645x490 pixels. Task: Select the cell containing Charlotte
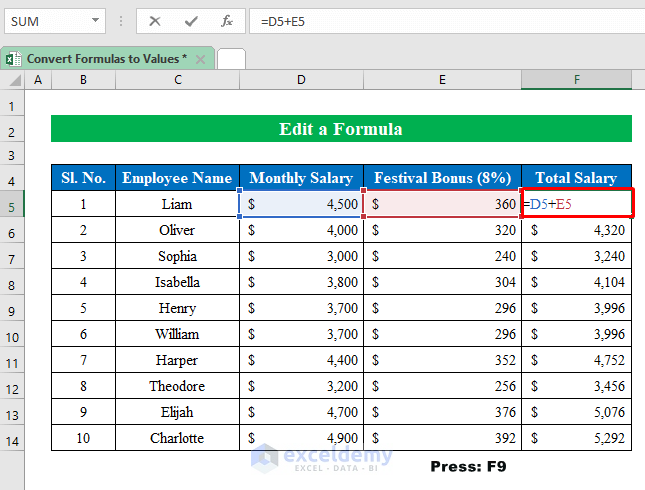[177, 438]
